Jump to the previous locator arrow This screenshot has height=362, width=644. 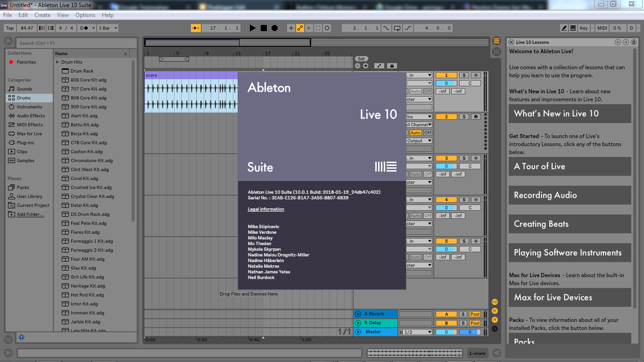357,66
